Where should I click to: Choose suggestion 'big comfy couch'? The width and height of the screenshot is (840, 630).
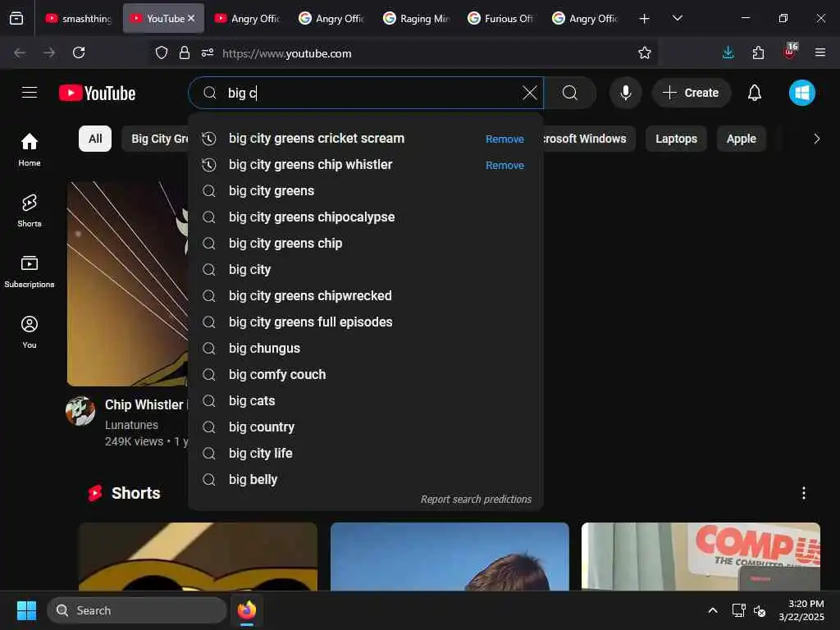point(366,374)
